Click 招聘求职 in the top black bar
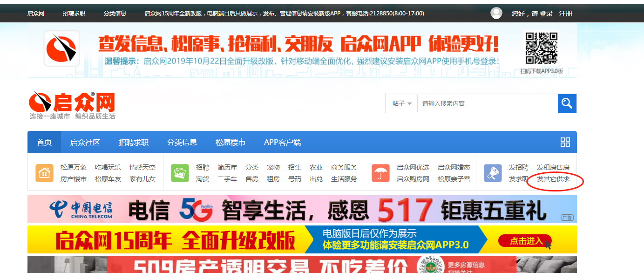 pyautogui.click(x=74, y=13)
